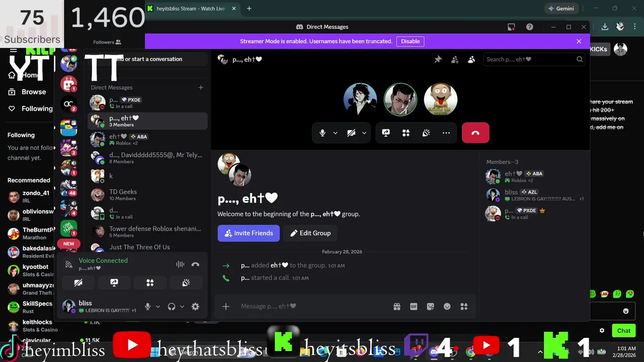Open User Settings gear

point(195,307)
